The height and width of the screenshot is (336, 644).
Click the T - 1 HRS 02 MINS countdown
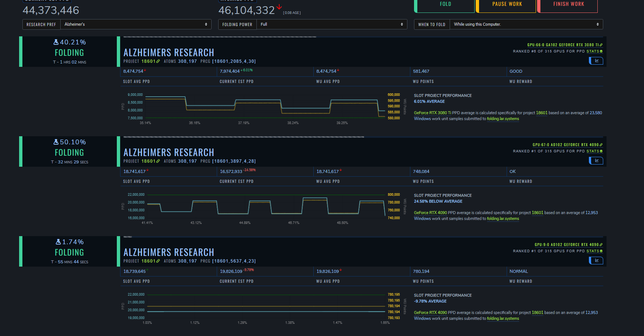69,62
